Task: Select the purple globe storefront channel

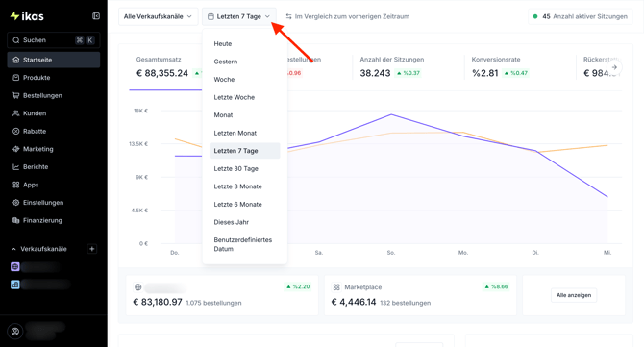Action: [x=15, y=267]
